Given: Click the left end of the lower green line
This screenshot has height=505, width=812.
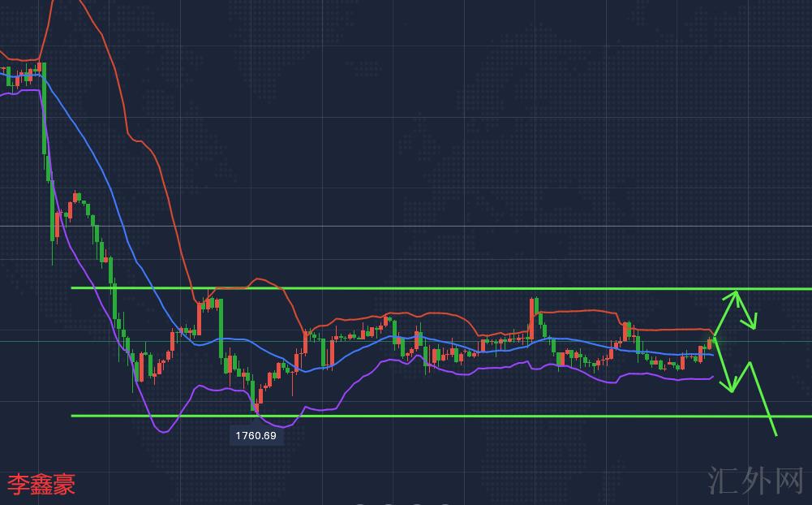Looking at the screenshot, I should 74,416.
